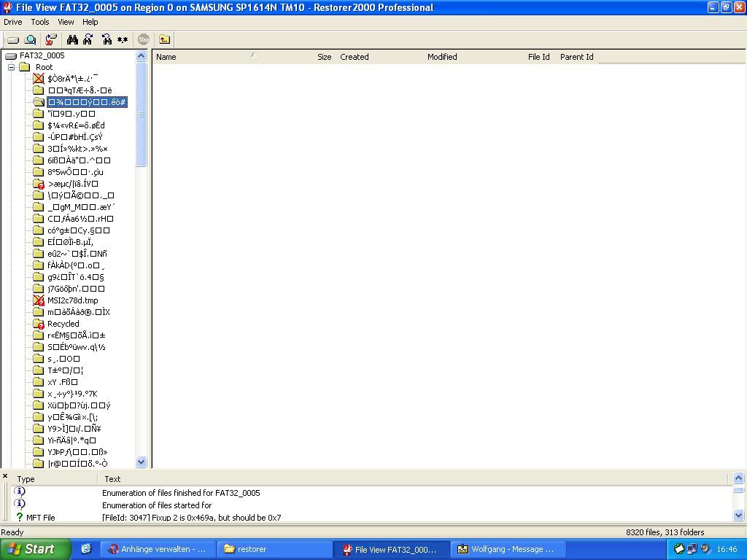Click the Text column header in log

tap(112, 479)
